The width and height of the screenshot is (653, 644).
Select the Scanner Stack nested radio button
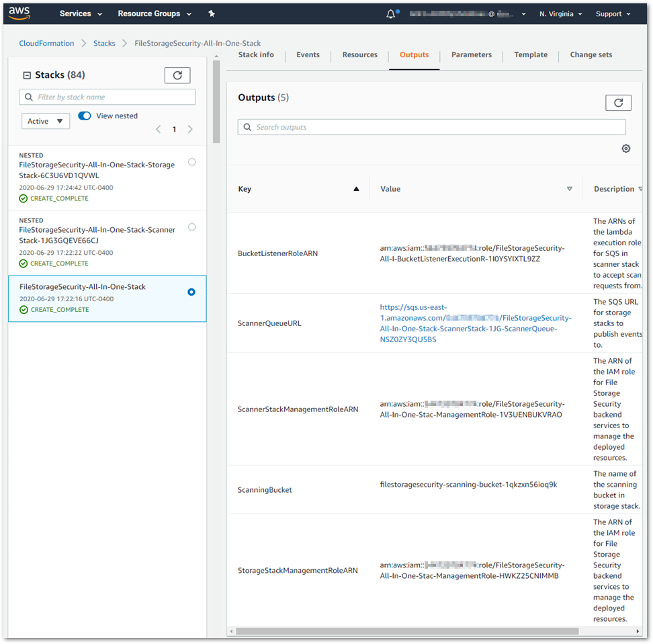click(x=192, y=227)
